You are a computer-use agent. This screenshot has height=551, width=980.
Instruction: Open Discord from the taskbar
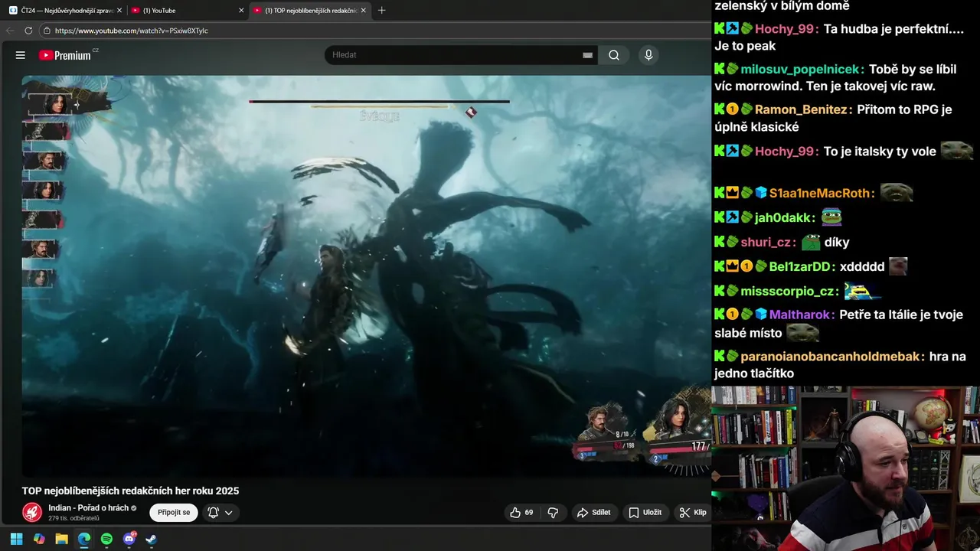tap(129, 539)
